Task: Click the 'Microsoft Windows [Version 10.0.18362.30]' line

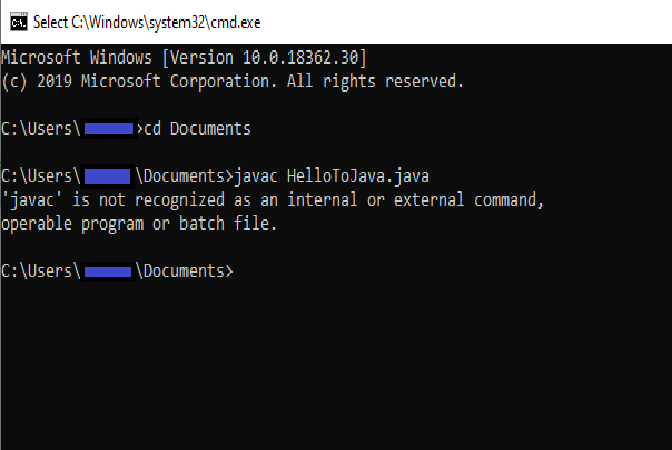Action: (x=184, y=57)
